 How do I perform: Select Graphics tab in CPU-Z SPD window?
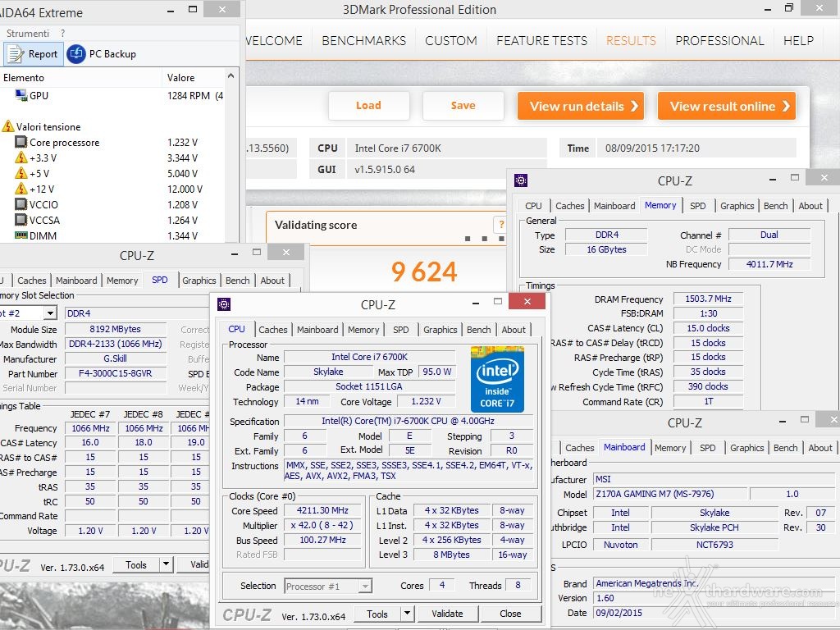click(x=199, y=281)
